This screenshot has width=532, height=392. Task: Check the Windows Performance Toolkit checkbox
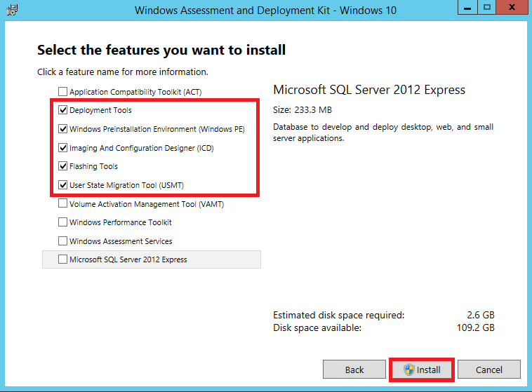(62, 222)
